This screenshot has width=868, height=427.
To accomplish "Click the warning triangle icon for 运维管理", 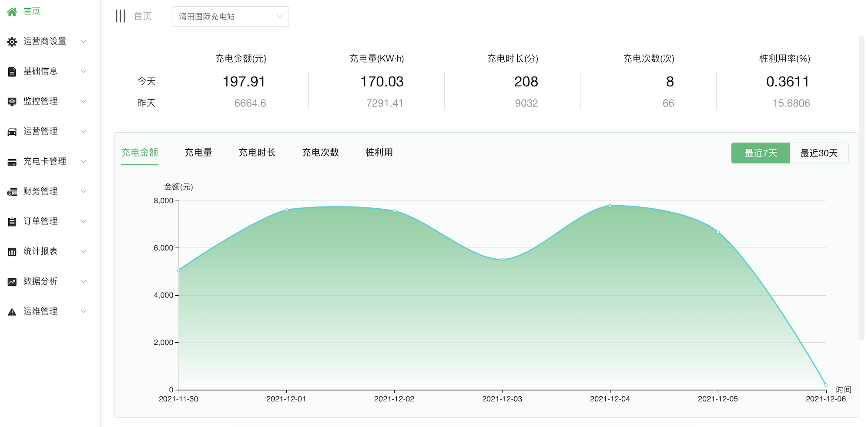I will [12, 312].
